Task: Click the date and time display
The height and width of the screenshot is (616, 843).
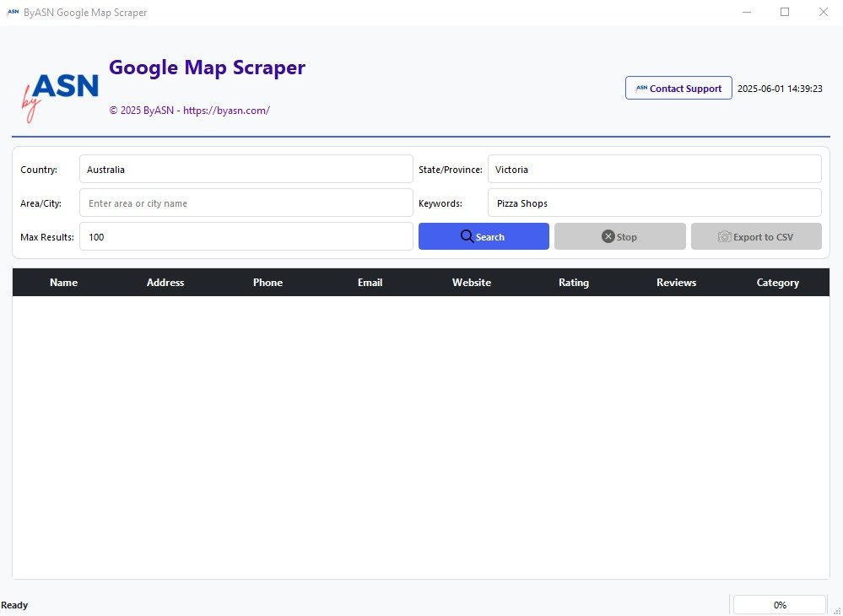Action: click(x=780, y=89)
